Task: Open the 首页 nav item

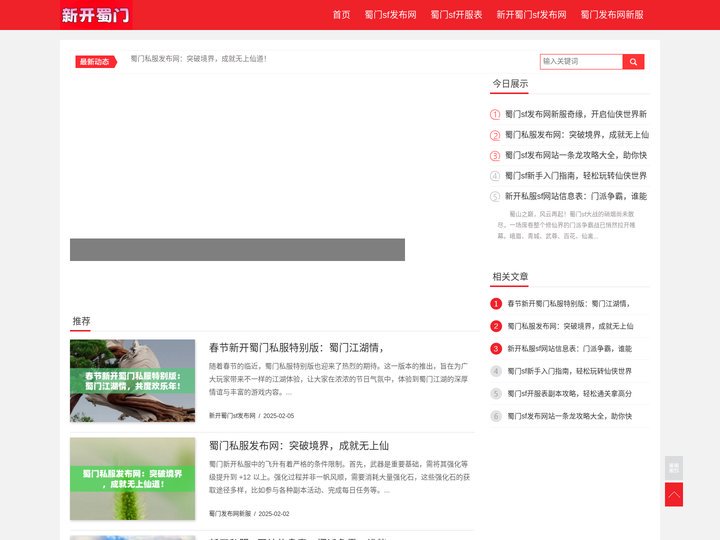Action: [x=341, y=15]
